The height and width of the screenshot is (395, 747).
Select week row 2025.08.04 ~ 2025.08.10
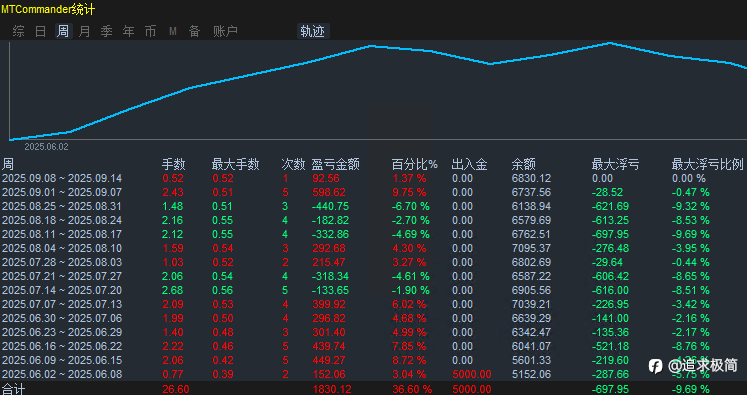[x=374, y=248]
